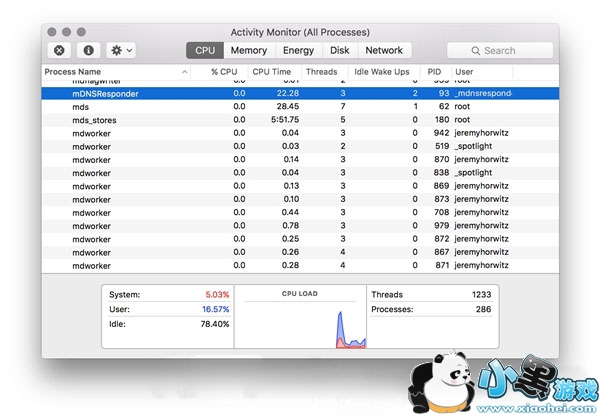The width and height of the screenshot is (600, 417).
Task: Click CPU Time value 28.45
Action: point(288,106)
